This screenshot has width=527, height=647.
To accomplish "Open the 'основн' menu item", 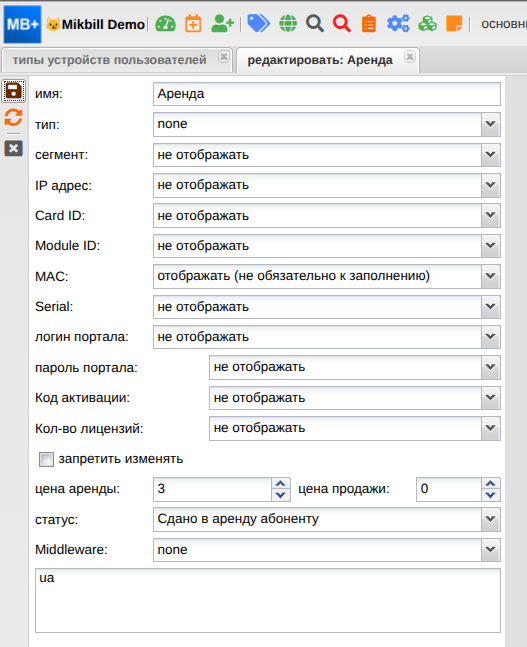I will pos(504,24).
